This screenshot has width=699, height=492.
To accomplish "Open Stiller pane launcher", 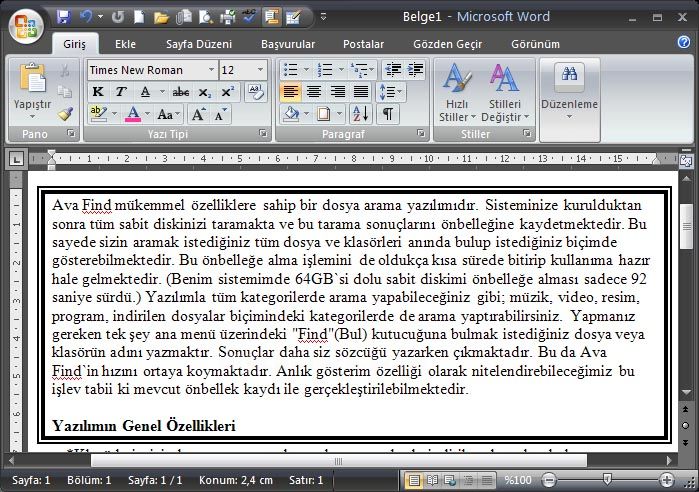I will (527, 133).
